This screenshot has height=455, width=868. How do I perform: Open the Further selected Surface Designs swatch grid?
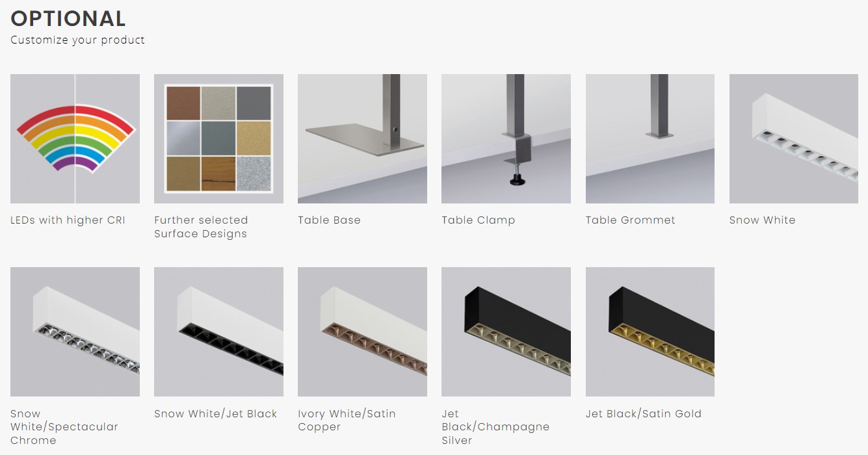tap(218, 138)
